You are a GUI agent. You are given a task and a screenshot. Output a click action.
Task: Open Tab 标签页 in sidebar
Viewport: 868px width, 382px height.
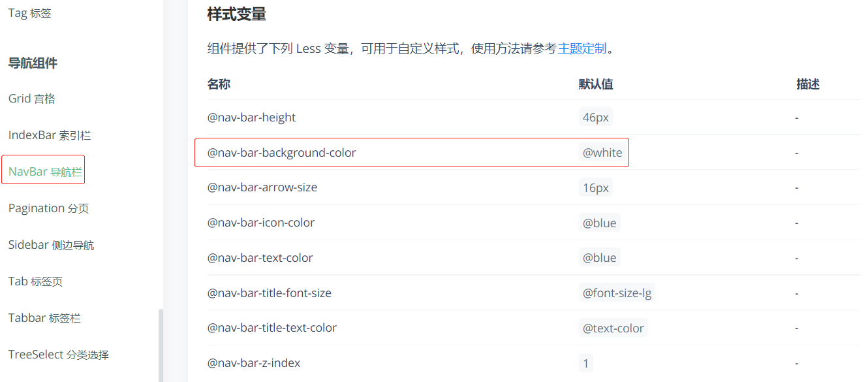(x=35, y=281)
